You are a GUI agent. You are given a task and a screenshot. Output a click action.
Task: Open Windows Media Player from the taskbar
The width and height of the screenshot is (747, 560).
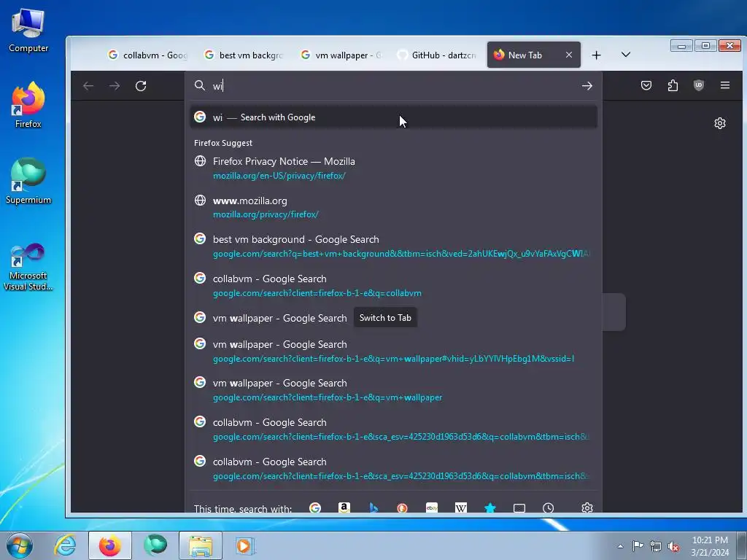click(245, 545)
